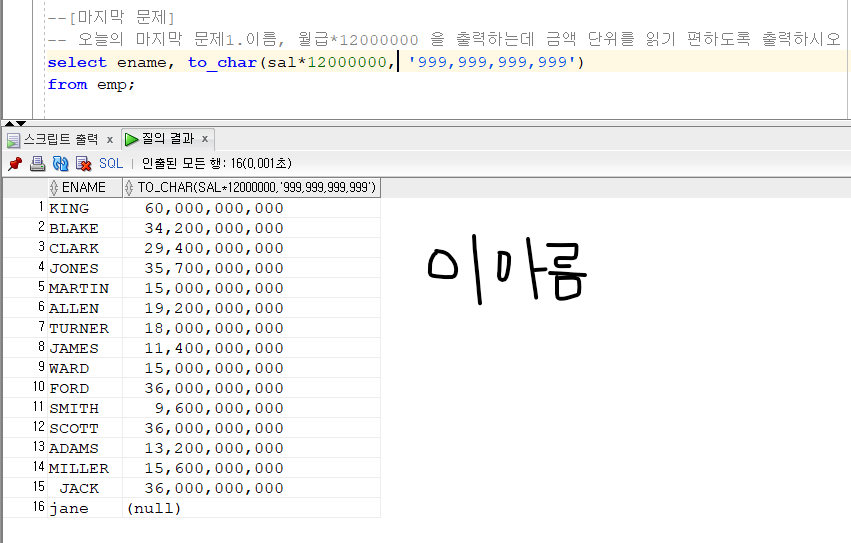851x543 pixels.
Task: Sort by the ENAME column header
Action: (84, 187)
